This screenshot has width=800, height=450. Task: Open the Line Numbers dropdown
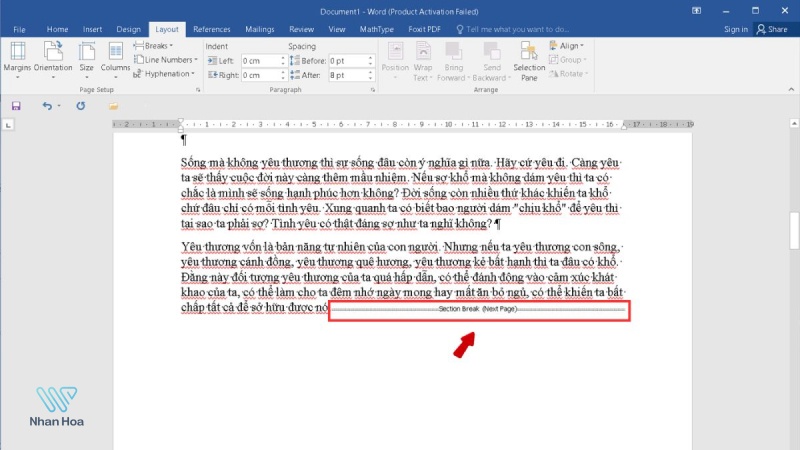(x=165, y=60)
